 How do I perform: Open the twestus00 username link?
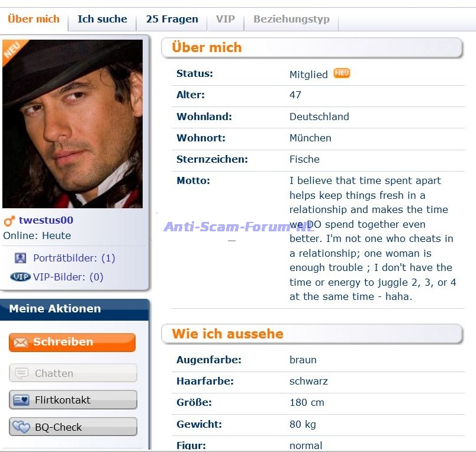click(x=46, y=220)
